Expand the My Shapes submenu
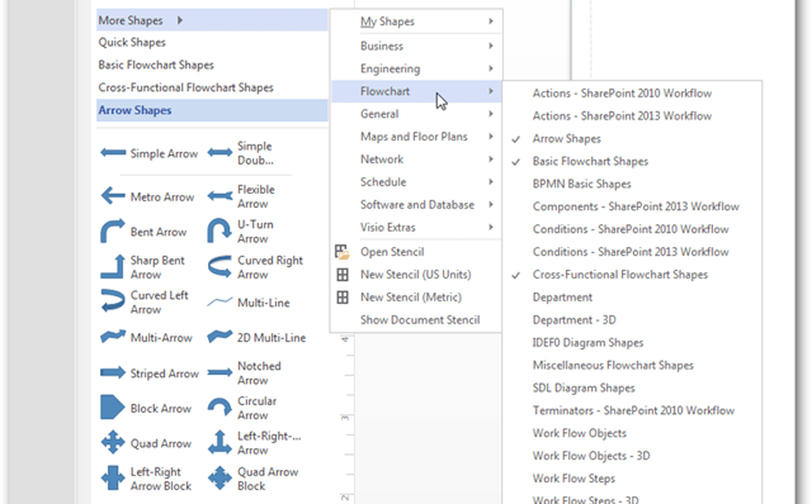This screenshot has height=504, width=812. pyautogui.click(x=417, y=22)
